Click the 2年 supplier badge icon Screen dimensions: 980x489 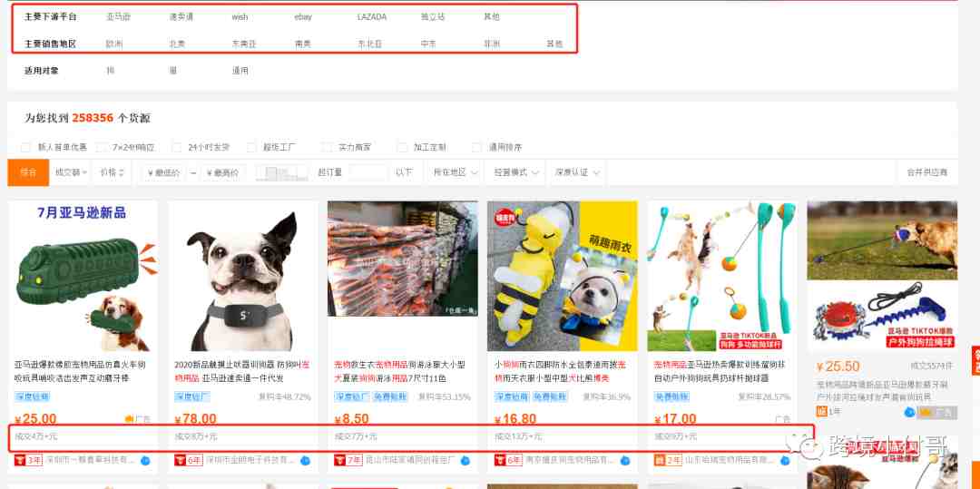point(668,460)
